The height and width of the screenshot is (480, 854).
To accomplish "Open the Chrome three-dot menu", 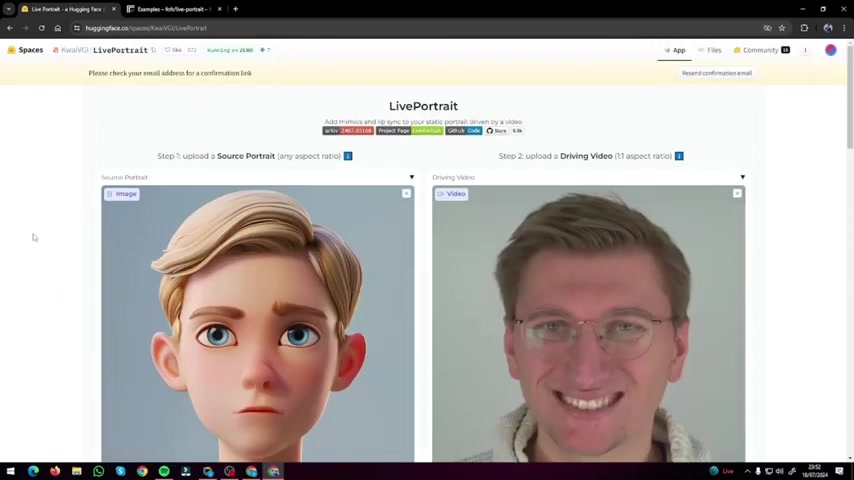I will (844, 28).
